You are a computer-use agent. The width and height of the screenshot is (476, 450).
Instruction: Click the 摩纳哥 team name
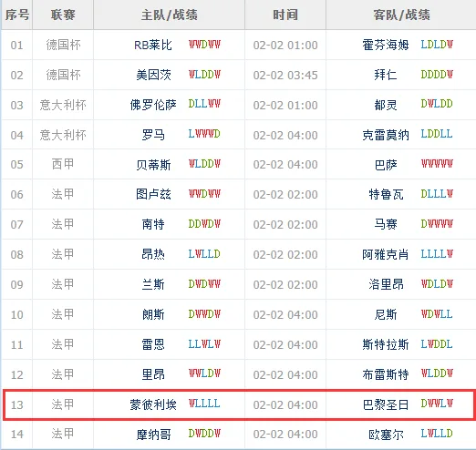pos(153,435)
